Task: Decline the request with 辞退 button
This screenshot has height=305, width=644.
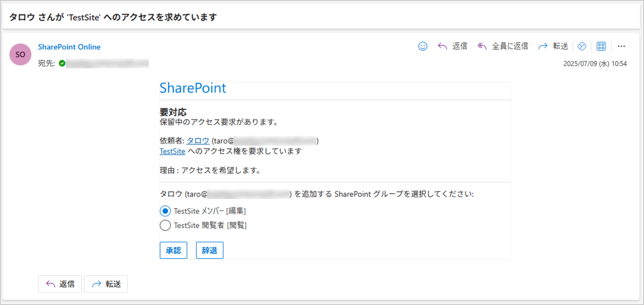Action: 210,250
